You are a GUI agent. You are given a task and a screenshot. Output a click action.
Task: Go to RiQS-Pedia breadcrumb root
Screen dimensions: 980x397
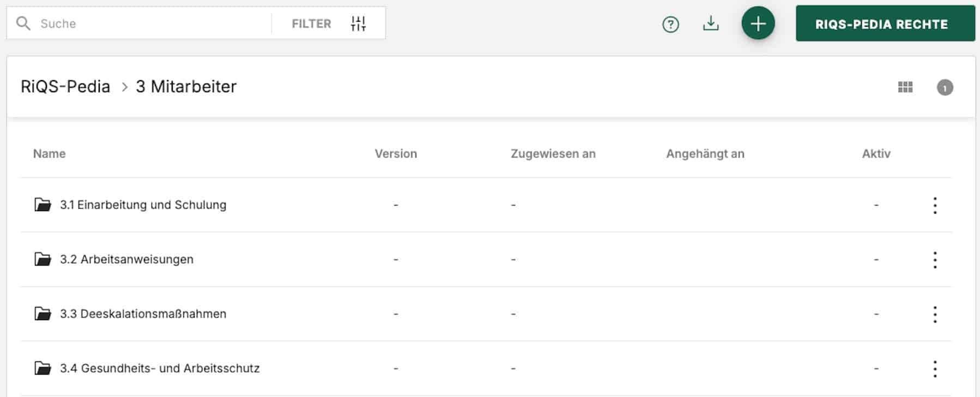coord(65,87)
